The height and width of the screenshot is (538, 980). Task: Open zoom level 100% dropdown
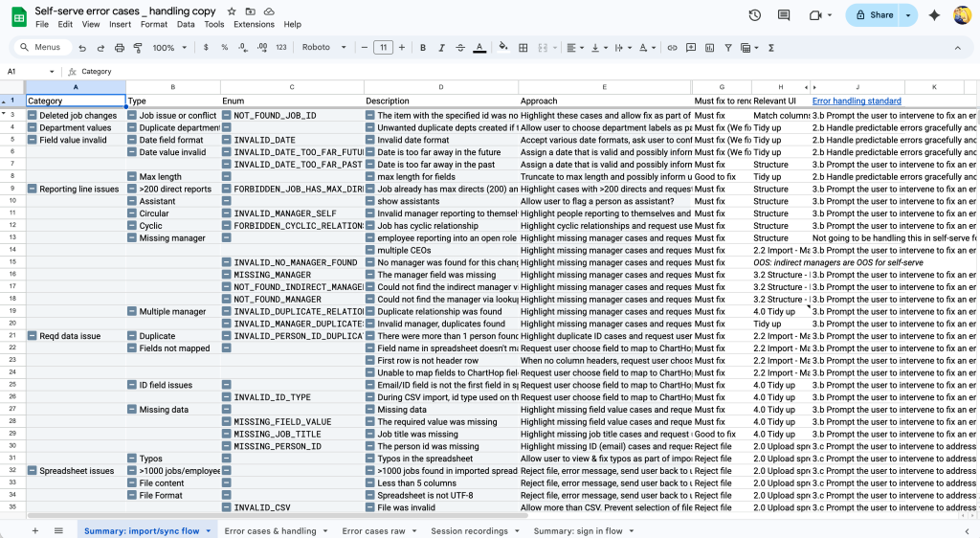[x=169, y=48]
